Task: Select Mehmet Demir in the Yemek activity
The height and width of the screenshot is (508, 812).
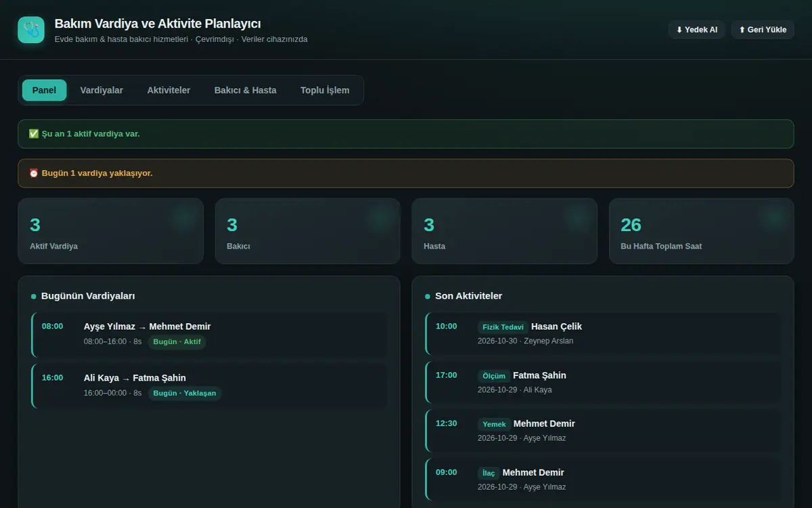Action: click(x=544, y=424)
